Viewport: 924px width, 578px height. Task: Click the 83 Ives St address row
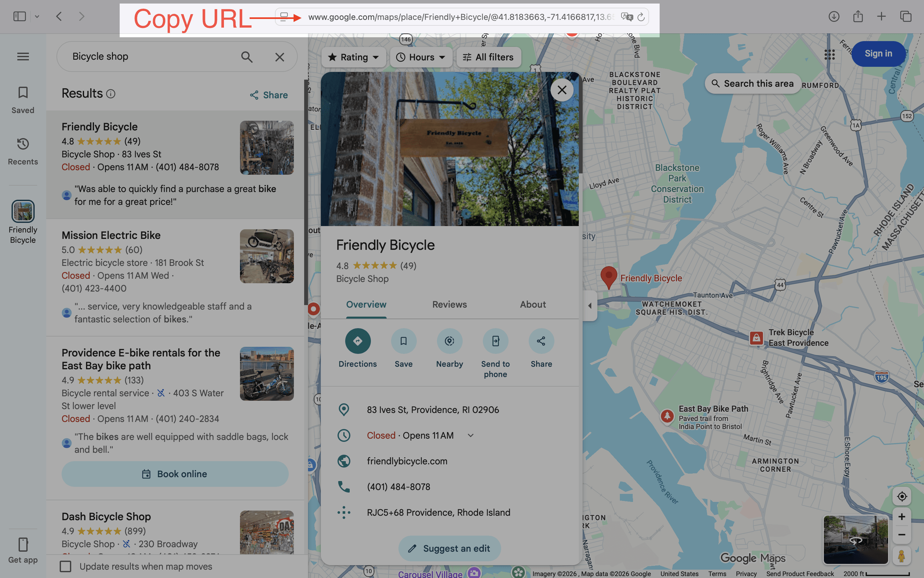449,410
